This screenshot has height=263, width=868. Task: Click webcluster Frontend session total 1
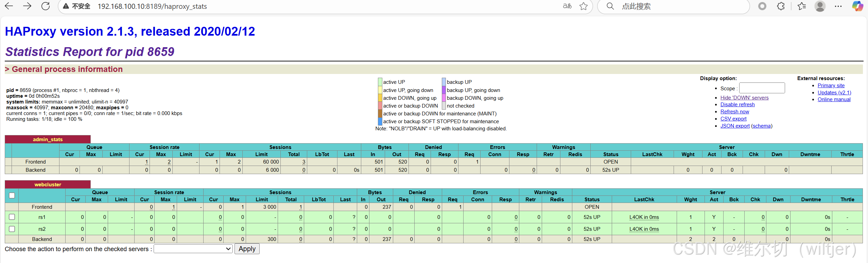click(x=300, y=207)
